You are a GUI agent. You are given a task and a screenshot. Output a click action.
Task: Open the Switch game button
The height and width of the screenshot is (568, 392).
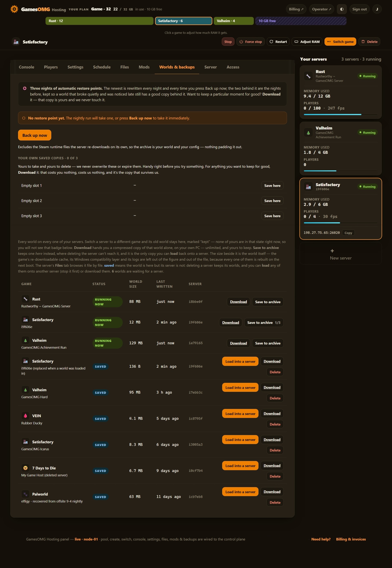coord(340,42)
